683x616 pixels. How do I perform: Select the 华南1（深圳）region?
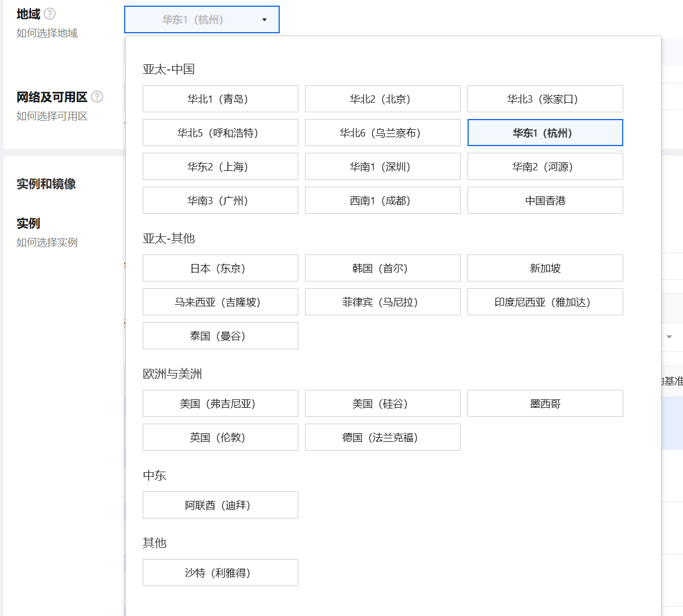click(382, 167)
